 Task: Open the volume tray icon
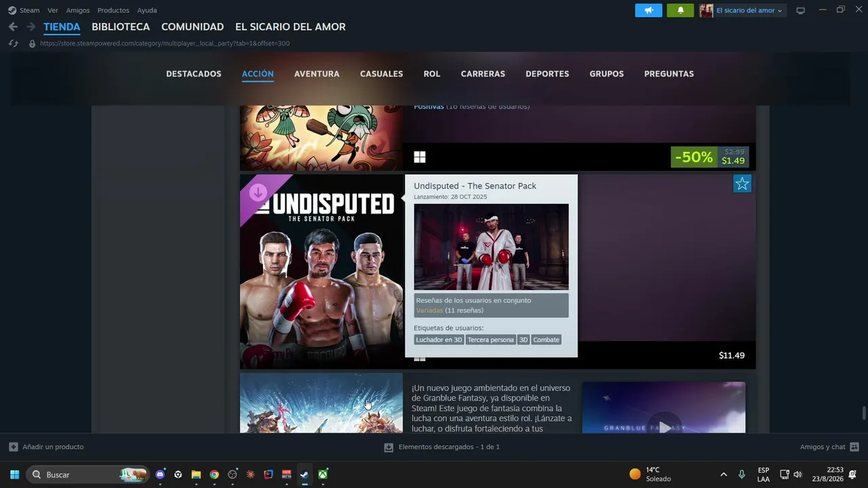(797, 474)
